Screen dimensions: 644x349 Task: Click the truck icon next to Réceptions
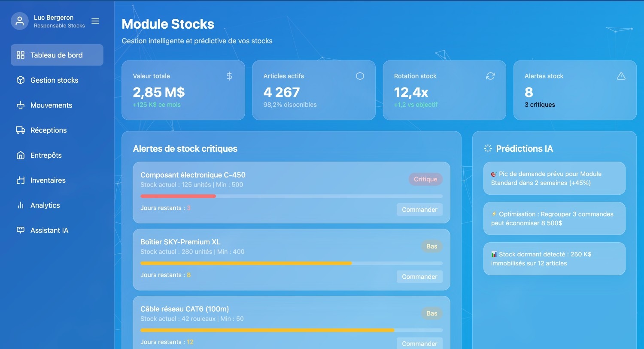21,130
